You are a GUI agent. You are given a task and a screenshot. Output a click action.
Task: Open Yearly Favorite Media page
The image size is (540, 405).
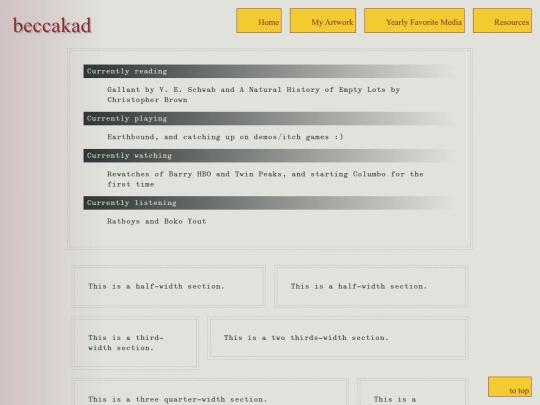(414, 21)
